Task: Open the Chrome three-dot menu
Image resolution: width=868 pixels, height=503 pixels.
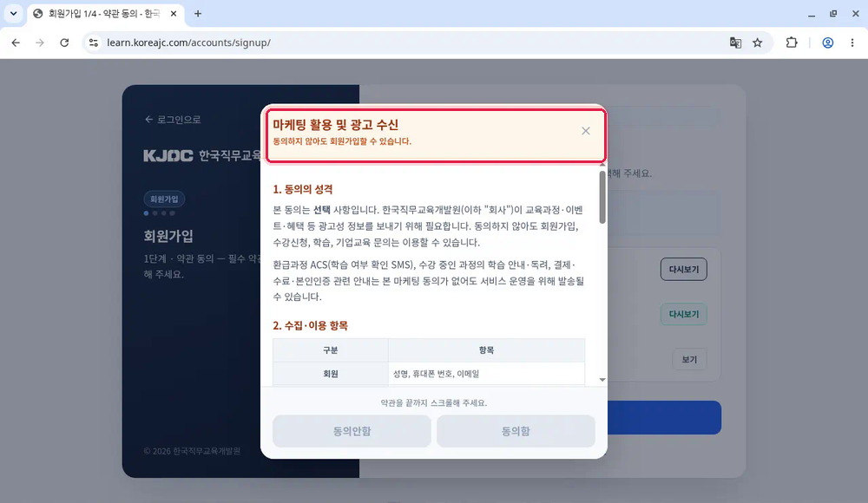Action: click(x=852, y=42)
